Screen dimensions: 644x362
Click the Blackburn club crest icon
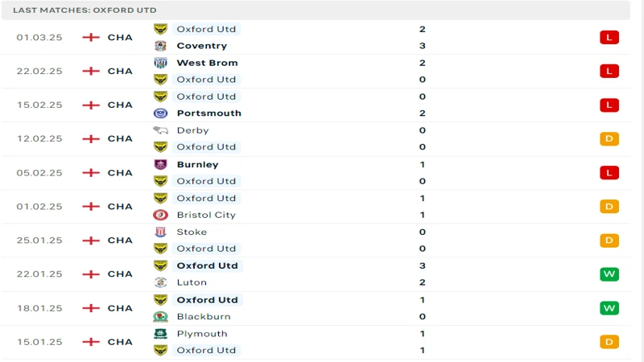click(x=160, y=316)
